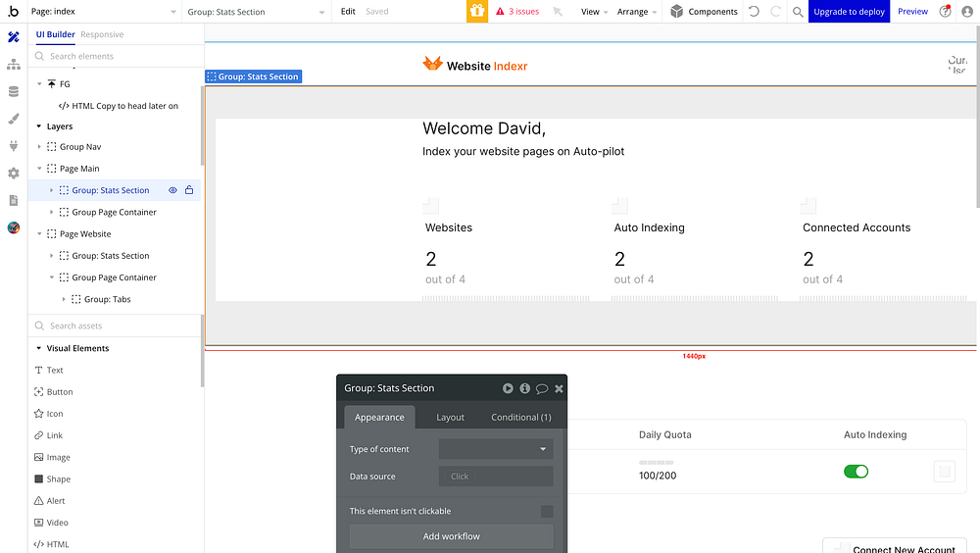Toggle the lock icon for Group: Stats Section

pyautogui.click(x=189, y=190)
